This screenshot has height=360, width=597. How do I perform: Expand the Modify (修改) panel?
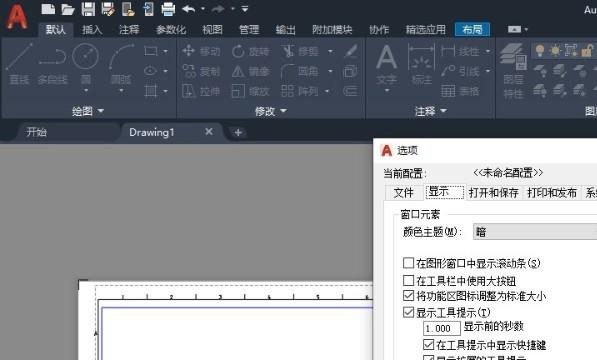coord(271,111)
